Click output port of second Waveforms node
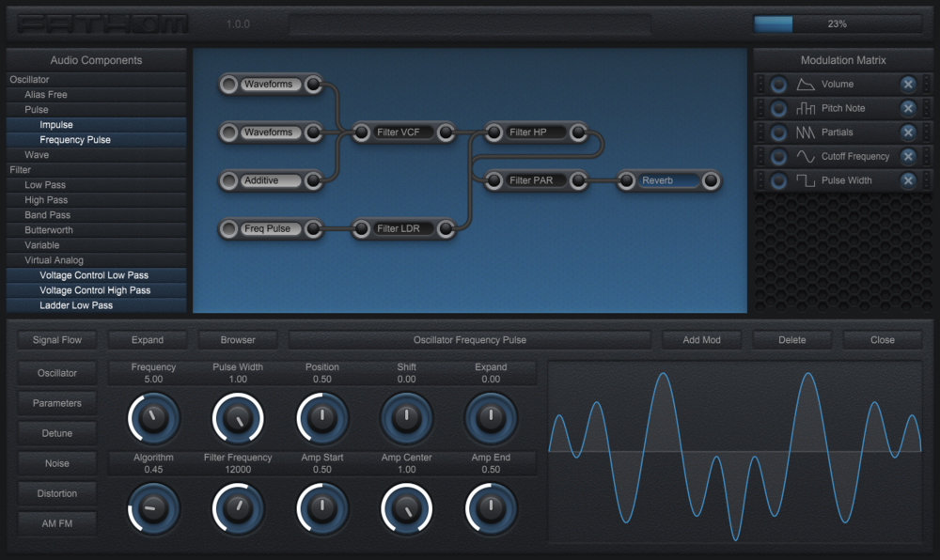 313,132
